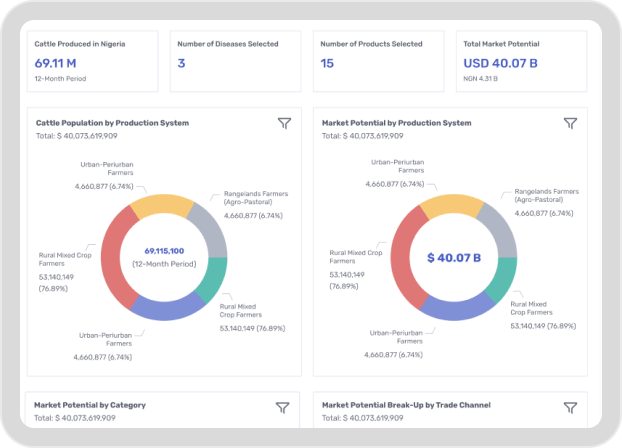This screenshot has height=448, width=622.
Task: Click filter icon on Market Potential by Category
Action: [284, 407]
